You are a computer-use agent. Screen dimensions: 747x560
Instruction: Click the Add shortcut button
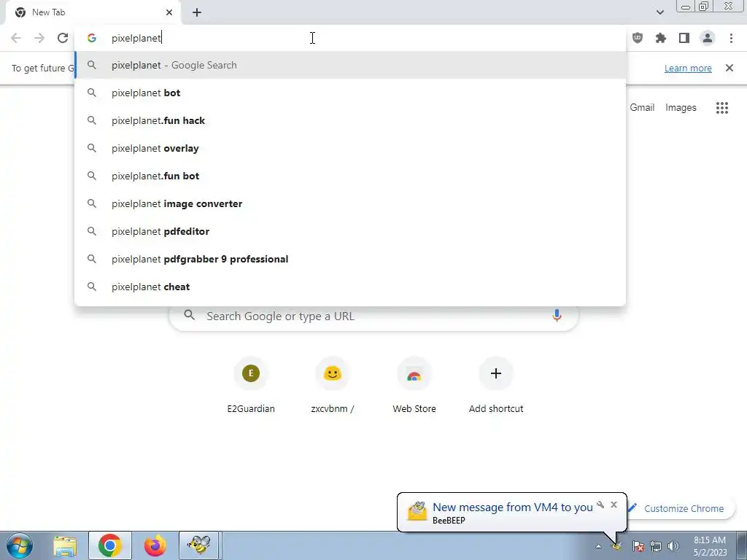[x=496, y=386]
